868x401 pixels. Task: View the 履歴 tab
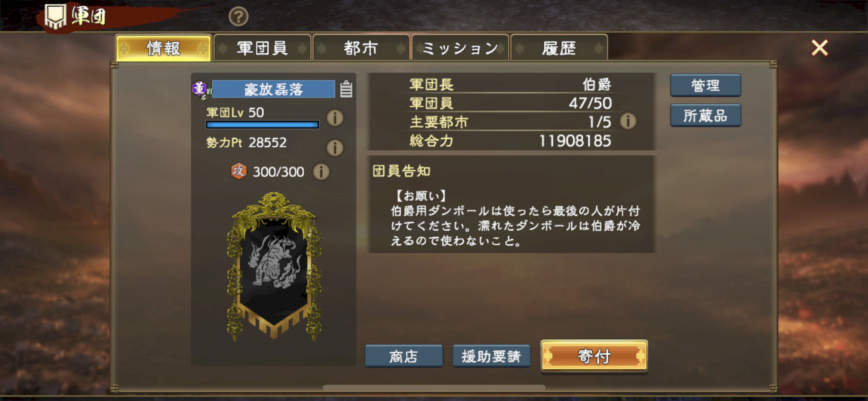pos(559,48)
